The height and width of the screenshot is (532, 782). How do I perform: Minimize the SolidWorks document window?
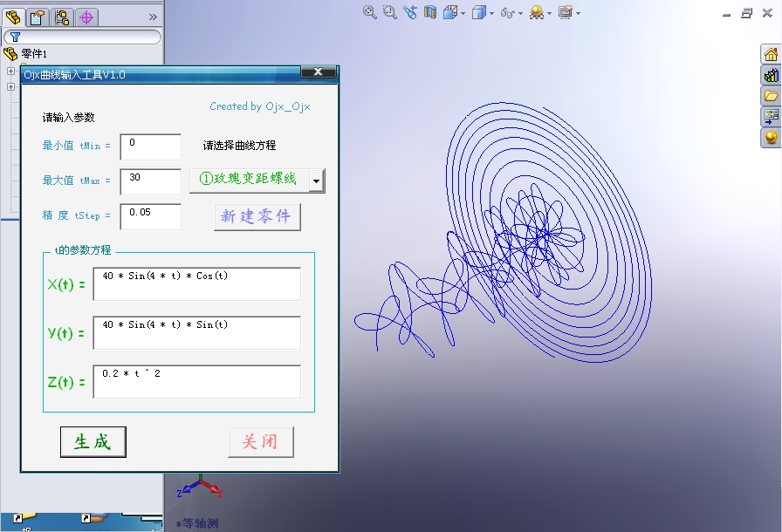point(727,15)
